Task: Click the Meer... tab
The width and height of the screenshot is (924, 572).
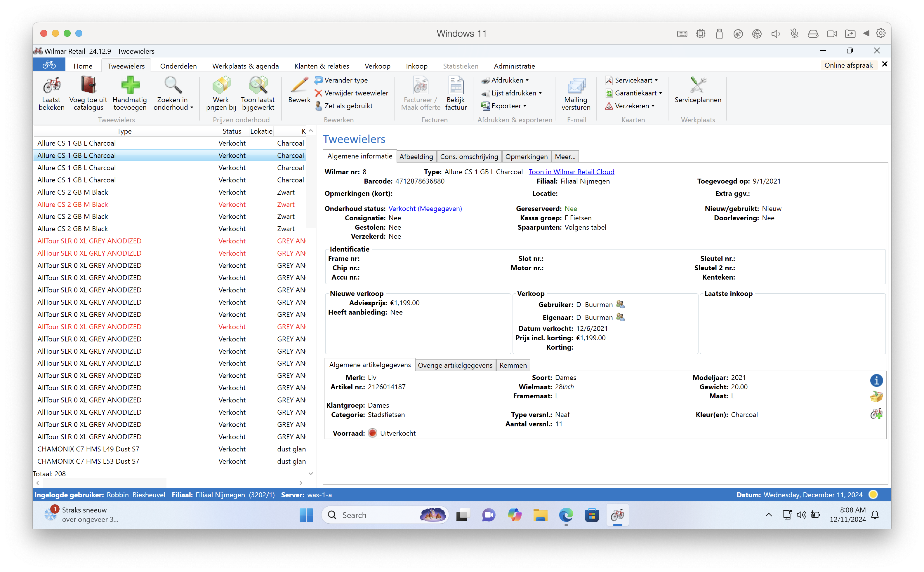Action: pyautogui.click(x=565, y=156)
